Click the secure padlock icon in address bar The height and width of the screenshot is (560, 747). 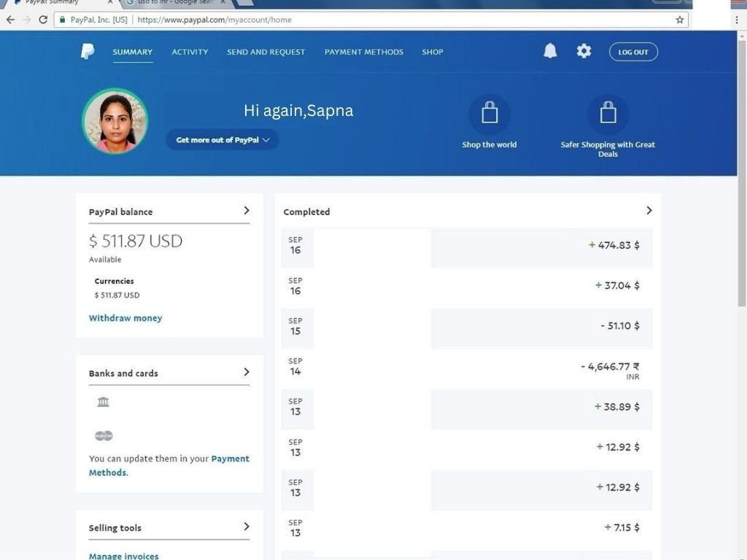pyautogui.click(x=62, y=20)
